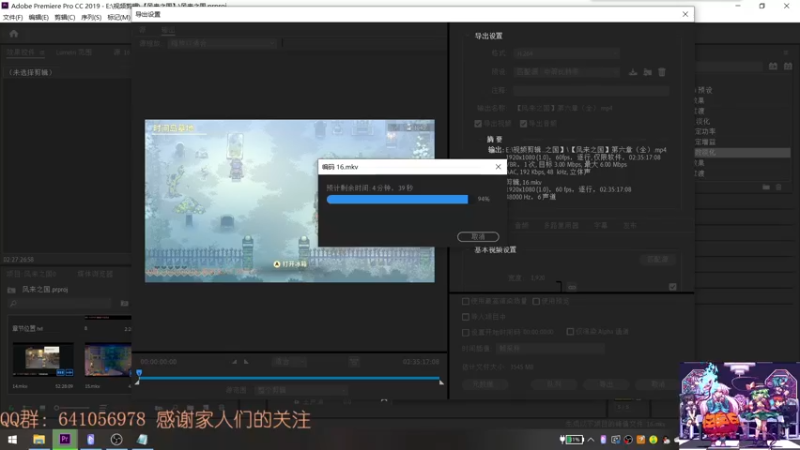The width and height of the screenshot is (800, 450).
Task: Open the 适合 zoom-fit dropdown
Action: (288, 362)
